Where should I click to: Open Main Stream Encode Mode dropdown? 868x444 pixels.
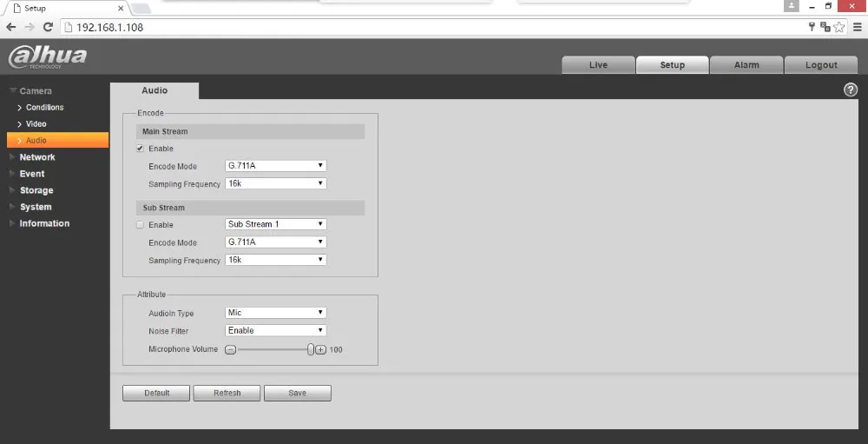(x=276, y=166)
